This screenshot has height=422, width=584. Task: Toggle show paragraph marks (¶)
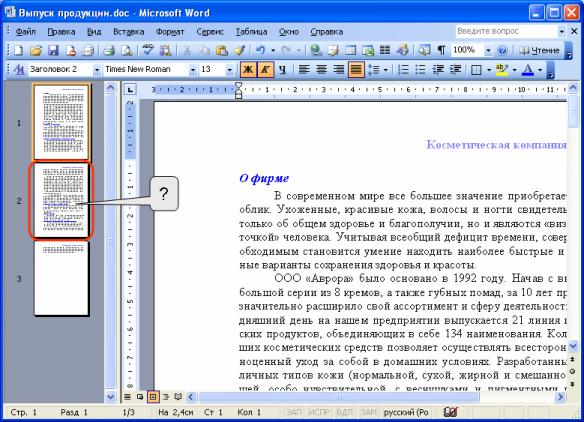click(x=441, y=50)
